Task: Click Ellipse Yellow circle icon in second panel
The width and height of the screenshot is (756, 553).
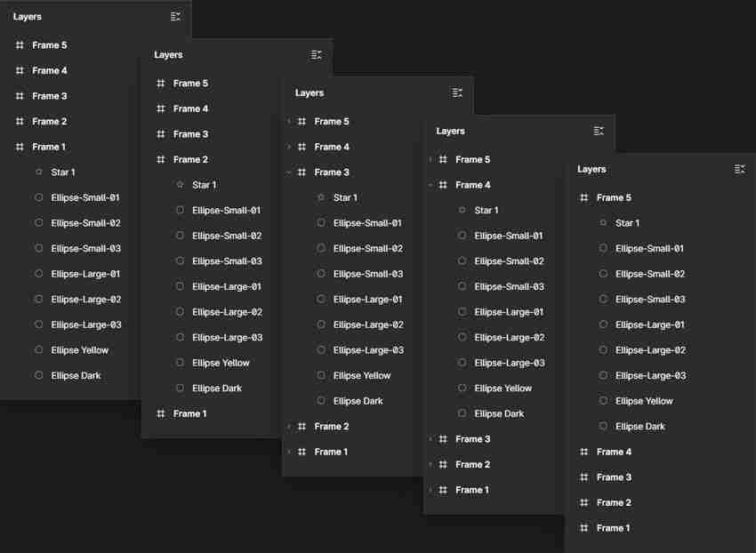Action: tap(181, 363)
